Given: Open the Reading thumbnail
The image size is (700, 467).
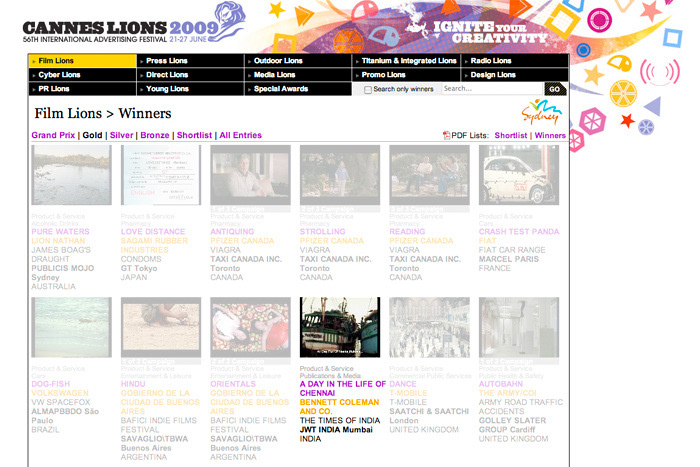Looking at the screenshot, I should point(429,175).
